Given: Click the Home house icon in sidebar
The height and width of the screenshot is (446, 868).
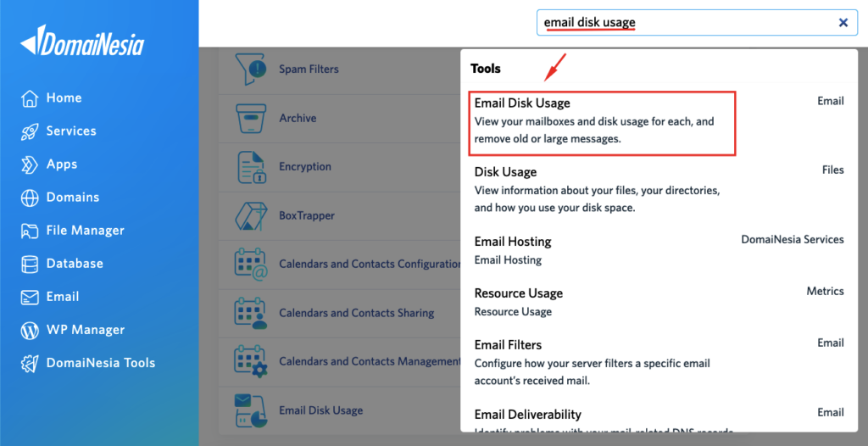Looking at the screenshot, I should click(x=30, y=98).
